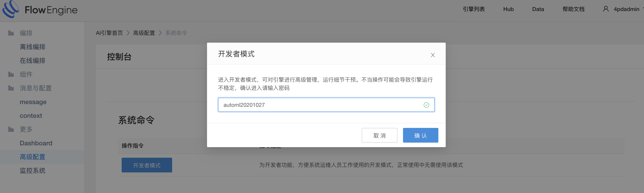The image size is (644, 193).
Task: Click the 系统命令 breadcrumb text
Action: pyautogui.click(x=176, y=33)
